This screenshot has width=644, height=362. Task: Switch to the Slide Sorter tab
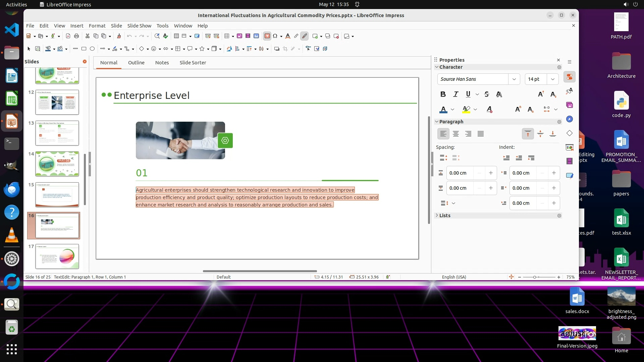pos(193,63)
